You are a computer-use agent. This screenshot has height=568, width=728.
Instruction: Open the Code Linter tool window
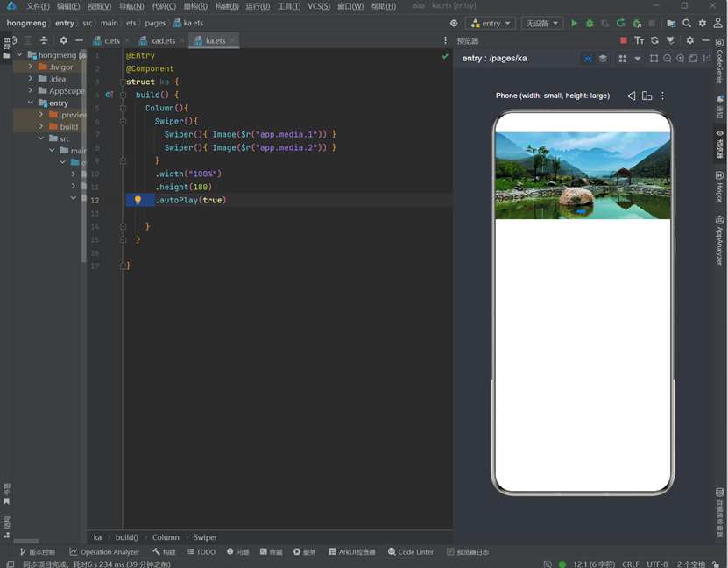tap(411, 551)
